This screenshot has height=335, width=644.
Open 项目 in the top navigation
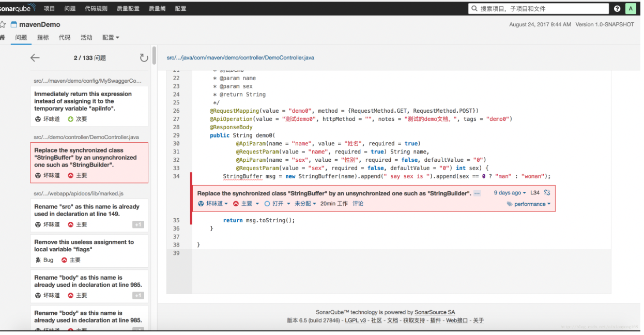point(50,9)
